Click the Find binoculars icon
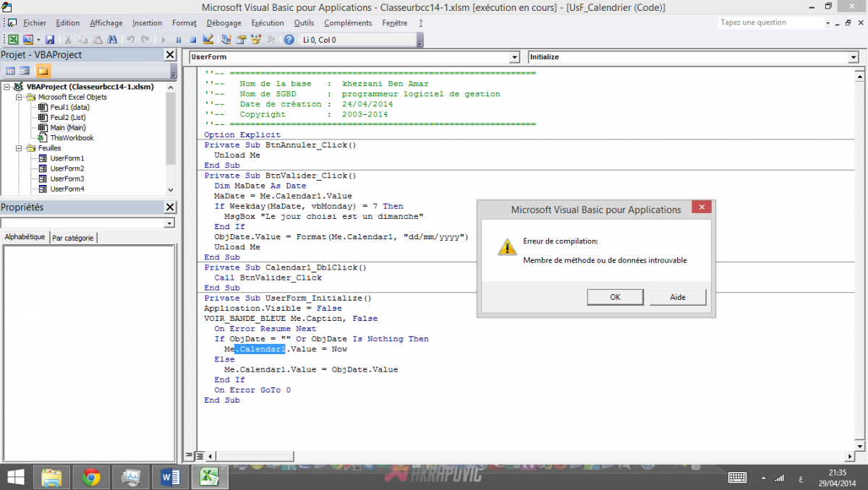The width and height of the screenshot is (868, 490). coord(111,40)
